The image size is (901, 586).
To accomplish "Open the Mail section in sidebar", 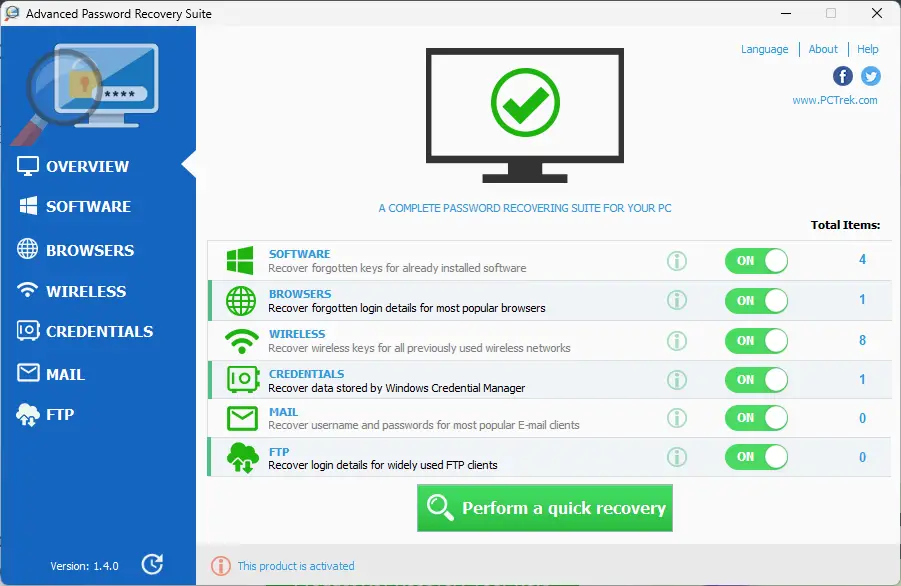I will [x=51, y=374].
